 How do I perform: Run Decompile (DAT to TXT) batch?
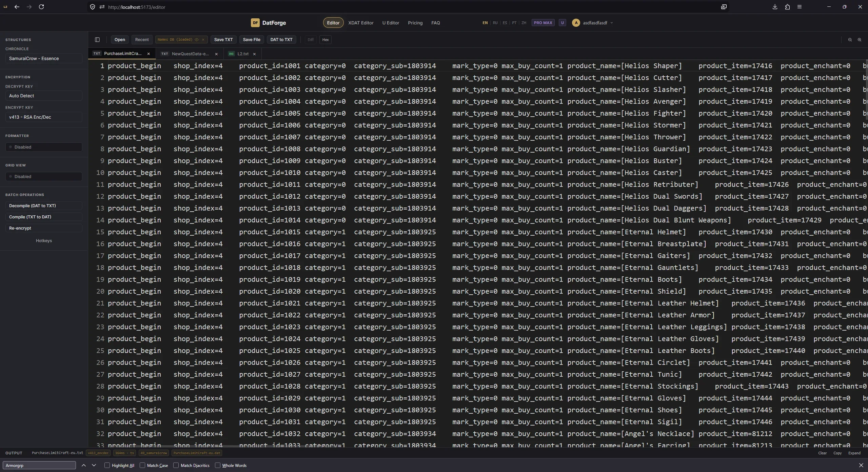tap(44, 206)
